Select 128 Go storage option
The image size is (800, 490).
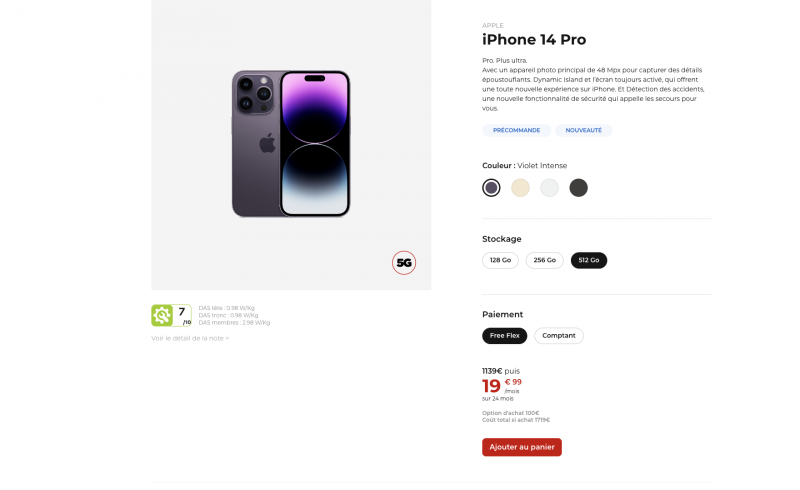coord(500,260)
